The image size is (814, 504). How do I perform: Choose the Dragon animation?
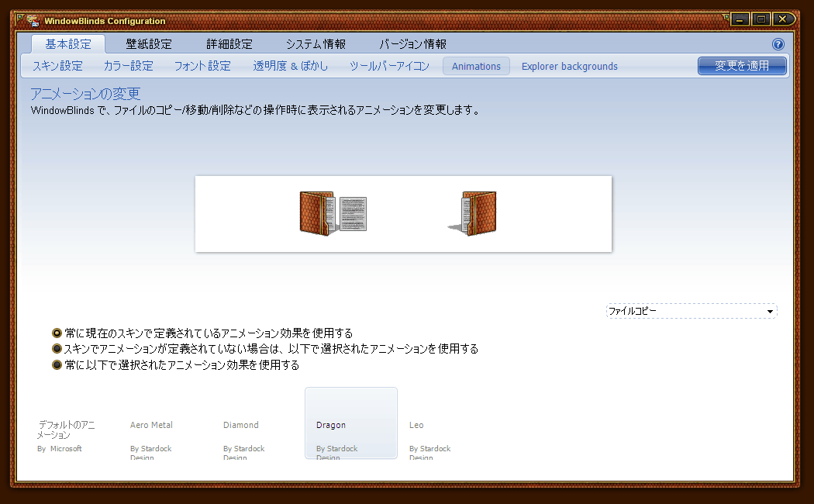click(351, 423)
